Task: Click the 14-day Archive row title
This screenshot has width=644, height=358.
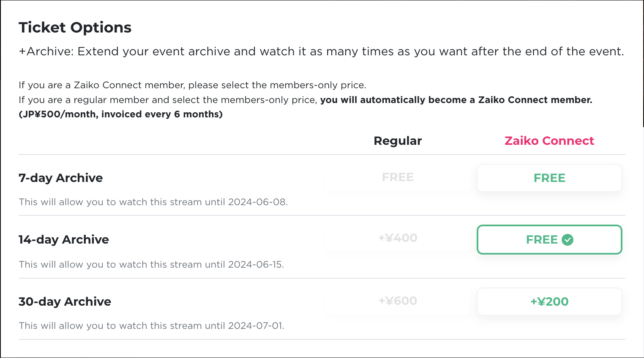Action: pyautogui.click(x=64, y=240)
